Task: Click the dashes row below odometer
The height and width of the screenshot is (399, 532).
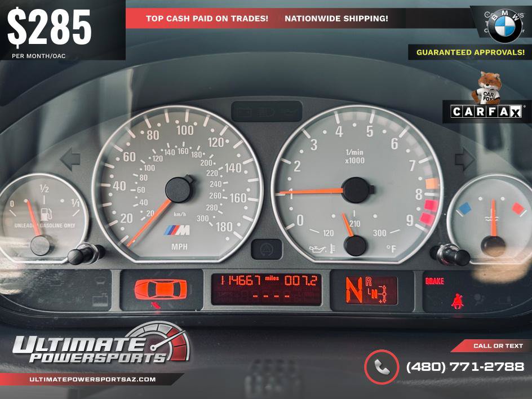Action: pyautogui.click(x=272, y=296)
